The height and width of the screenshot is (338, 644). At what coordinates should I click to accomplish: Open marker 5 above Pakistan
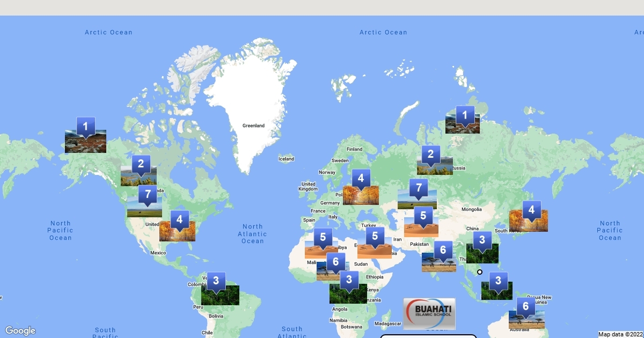[x=423, y=216]
